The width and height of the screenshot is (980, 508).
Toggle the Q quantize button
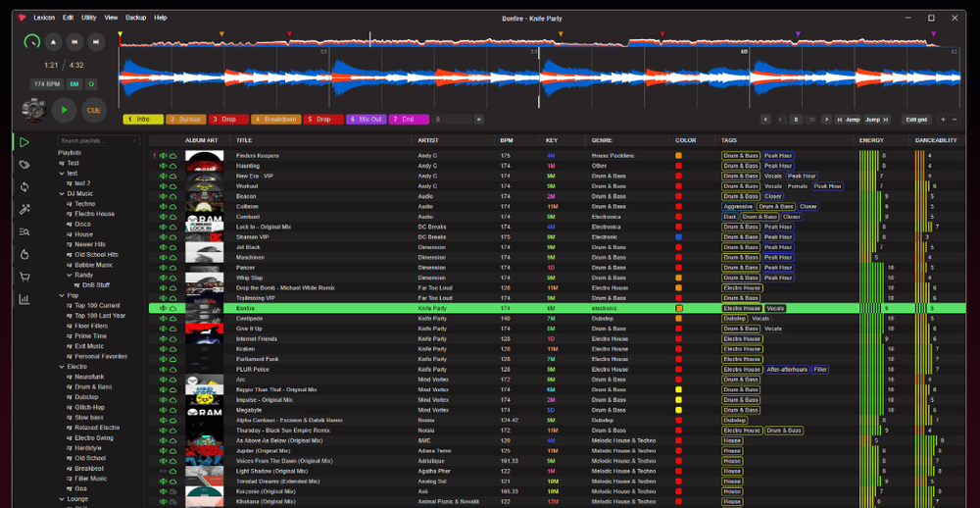click(x=92, y=83)
